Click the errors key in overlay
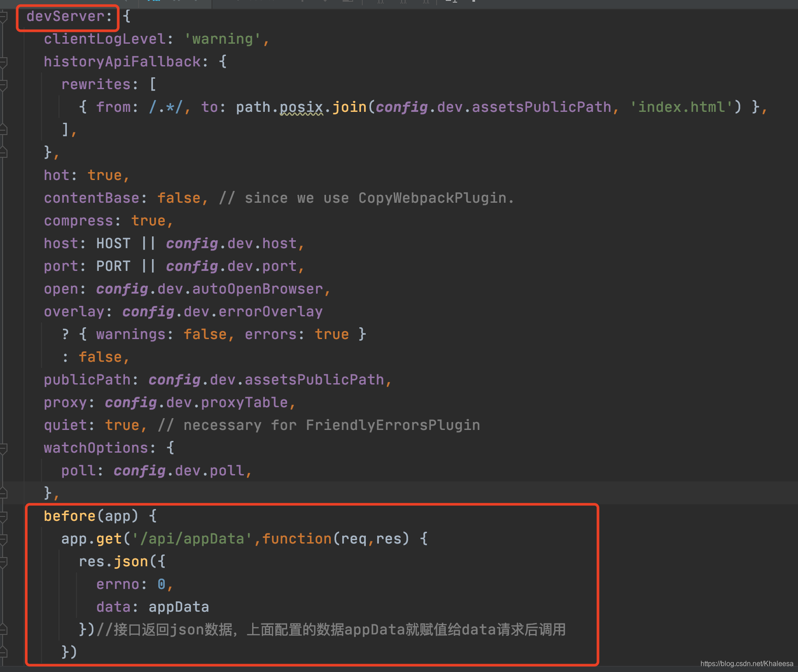 coord(271,335)
